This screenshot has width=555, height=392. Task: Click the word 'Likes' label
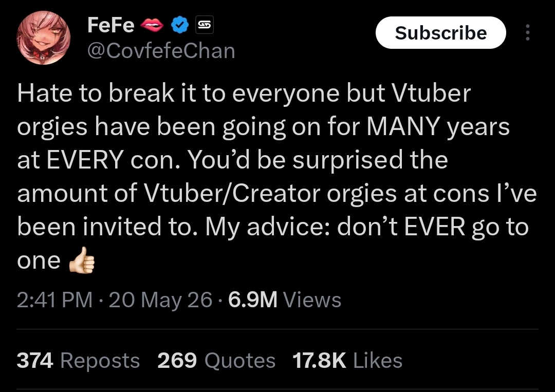coord(378,361)
